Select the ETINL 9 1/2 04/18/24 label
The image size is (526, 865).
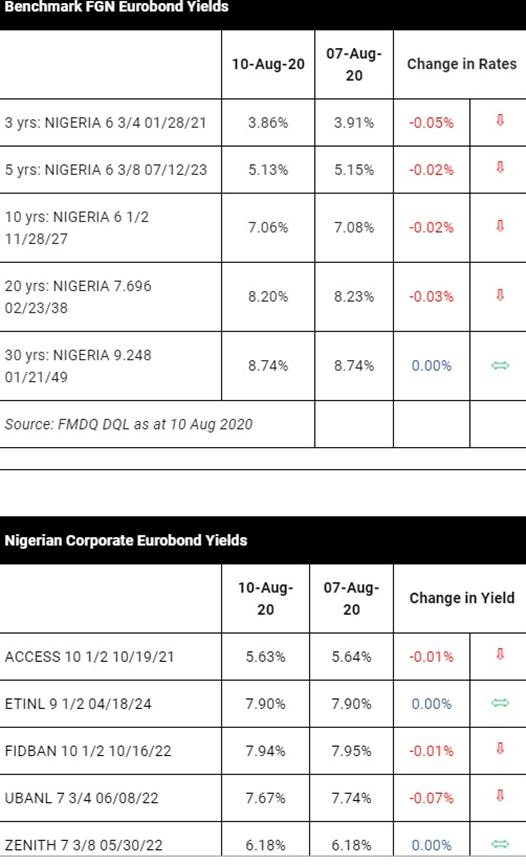coord(78,704)
